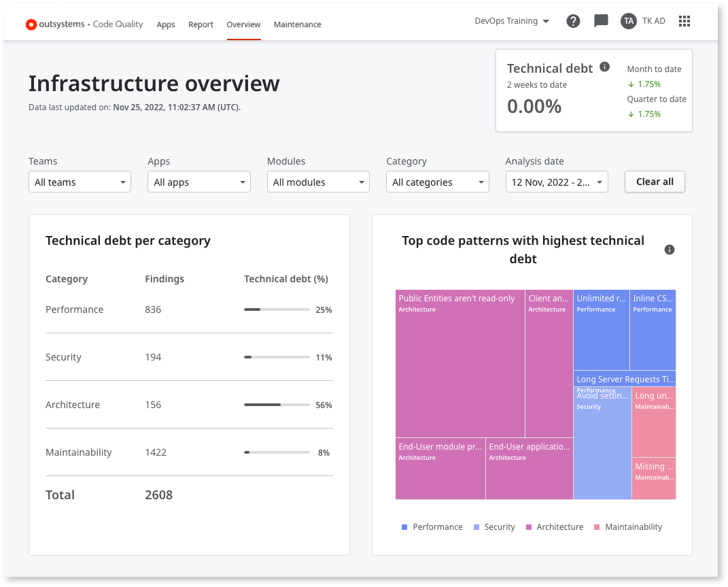The image size is (728, 587).
Task: Open the All apps dropdown
Action: point(199,182)
